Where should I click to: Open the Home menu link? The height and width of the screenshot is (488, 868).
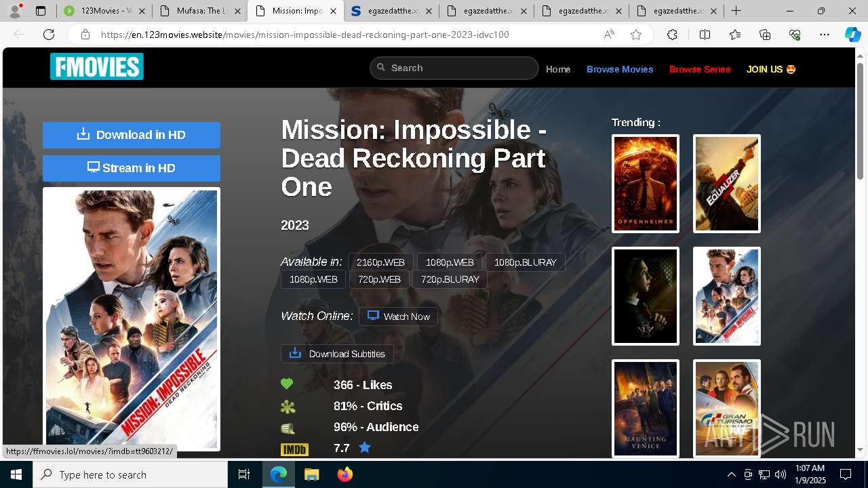tap(558, 69)
